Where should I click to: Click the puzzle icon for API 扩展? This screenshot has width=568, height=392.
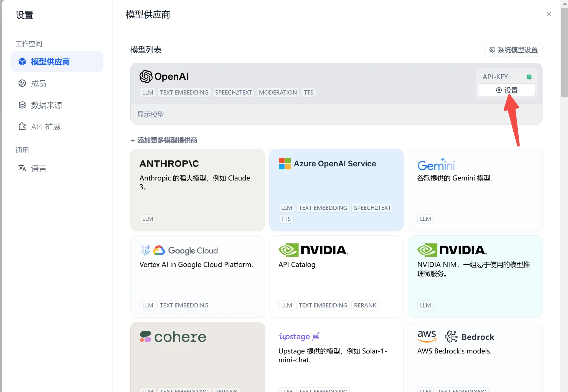pyautogui.click(x=22, y=126)
